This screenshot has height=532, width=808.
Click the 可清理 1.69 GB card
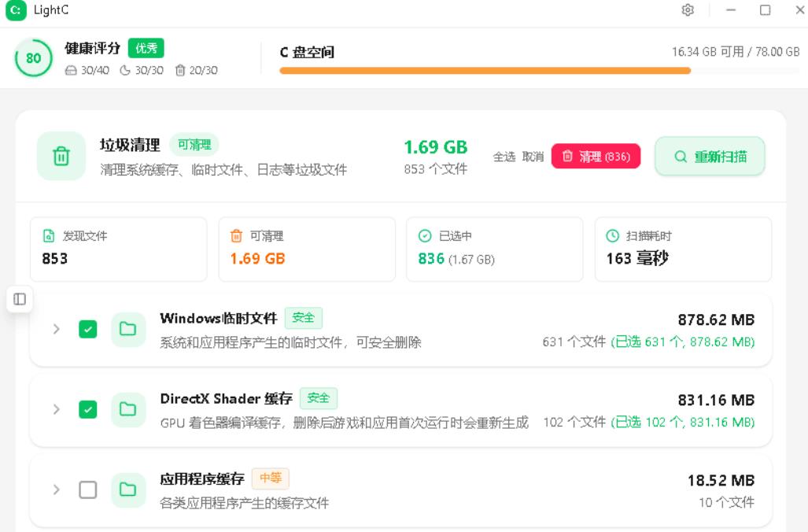click(307, 249)
